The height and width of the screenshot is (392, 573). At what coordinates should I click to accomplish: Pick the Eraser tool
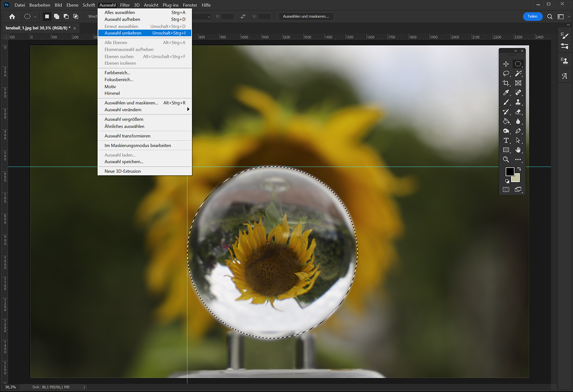tap(518, 112)
